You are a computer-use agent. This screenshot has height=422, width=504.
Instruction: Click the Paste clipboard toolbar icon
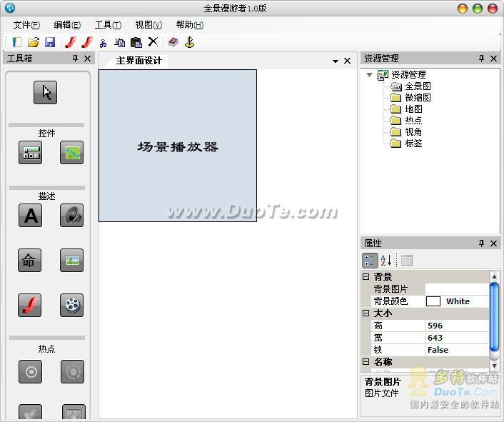tap(136, 42)
